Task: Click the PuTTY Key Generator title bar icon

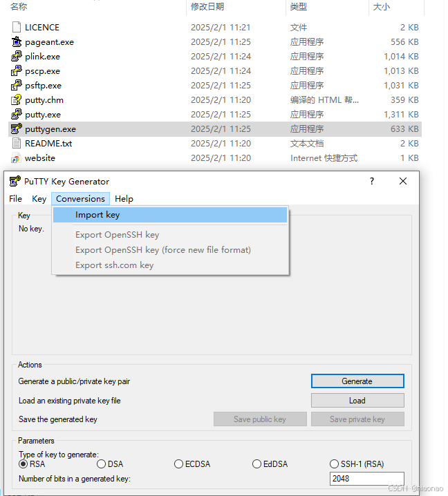Action: (15, 182)
